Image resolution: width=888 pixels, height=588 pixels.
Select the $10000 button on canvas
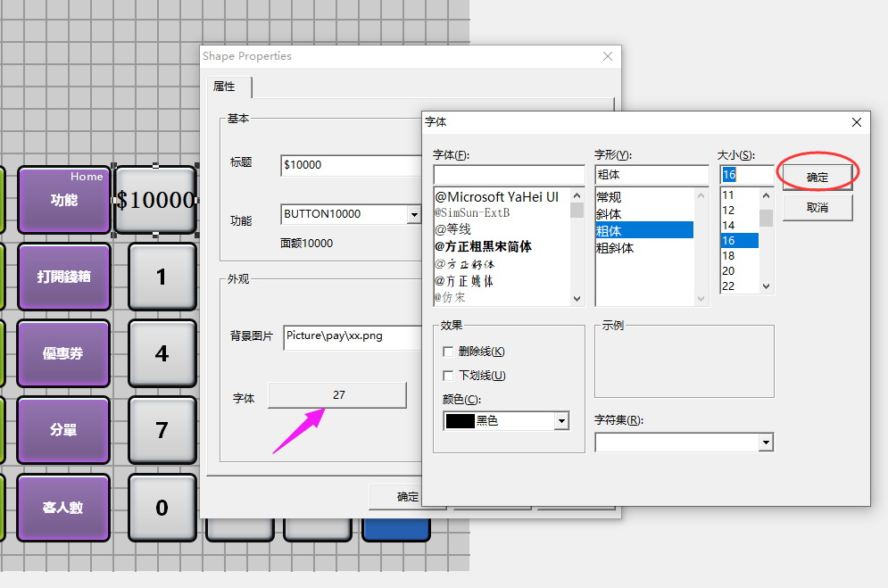[156, 200]
